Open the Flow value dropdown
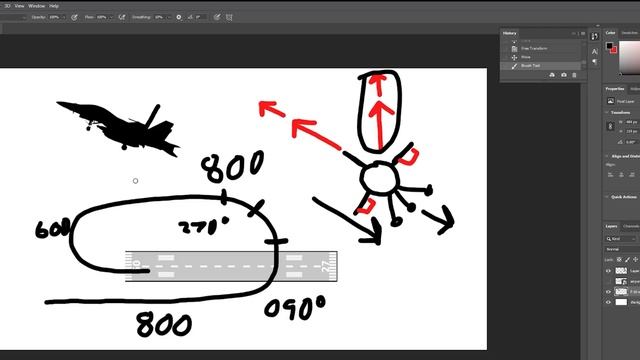The image size is (640, 360). (110, 17)
